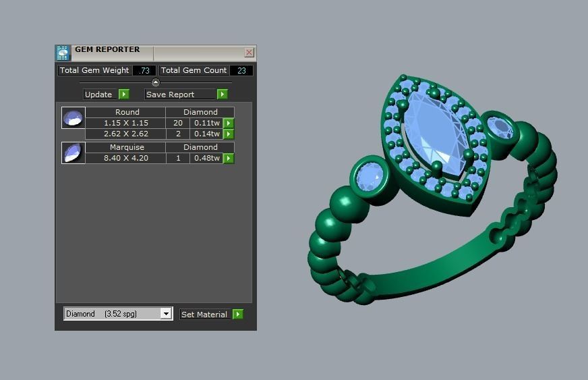Click the Total Gem Weight label
588x380 pixels.
coord(94,70)
